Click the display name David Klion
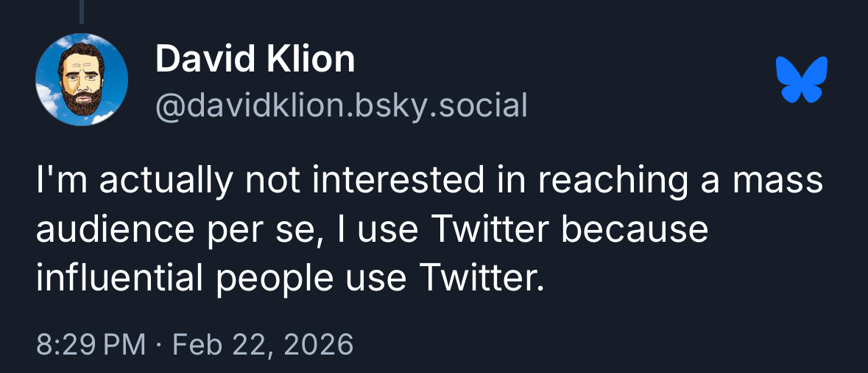 [255, 59]
